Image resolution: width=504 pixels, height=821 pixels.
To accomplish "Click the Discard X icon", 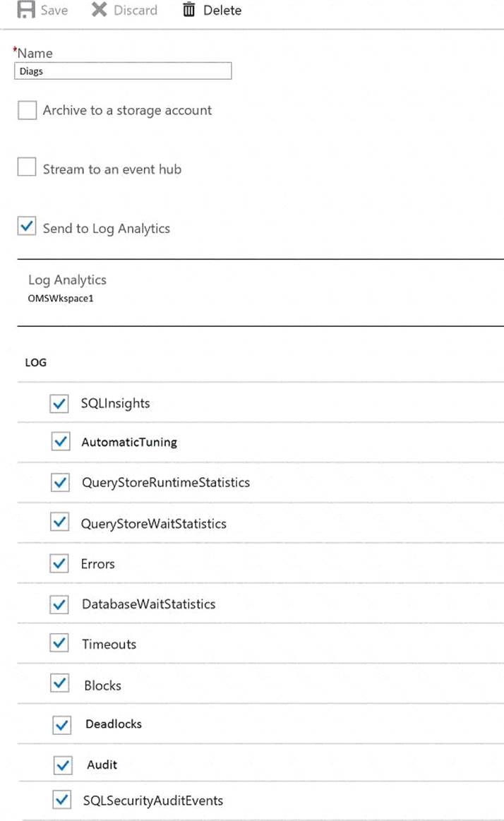I will (100, 11).
